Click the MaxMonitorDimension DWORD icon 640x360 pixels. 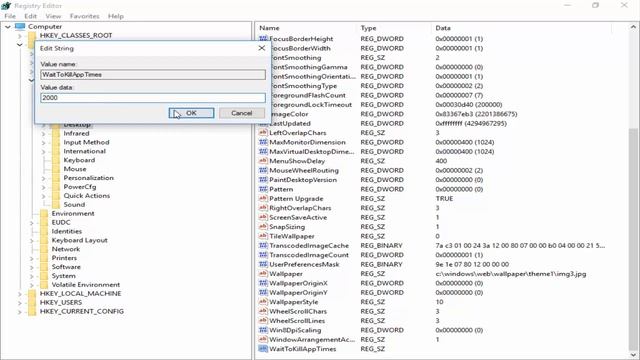pos(263,142)
